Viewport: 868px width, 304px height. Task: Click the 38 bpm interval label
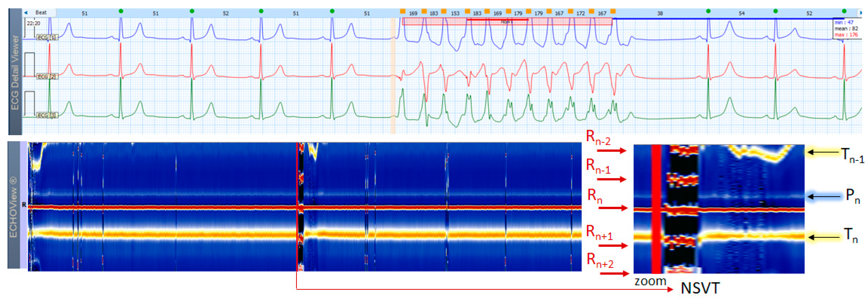pos(660,13)
